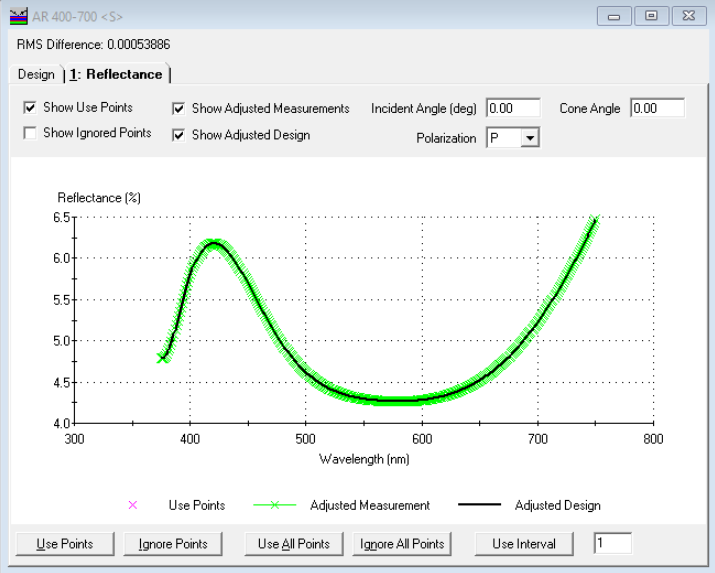Click Use All Points button
The width and height of the screenshot is (715, 573).
click(293, 544)
